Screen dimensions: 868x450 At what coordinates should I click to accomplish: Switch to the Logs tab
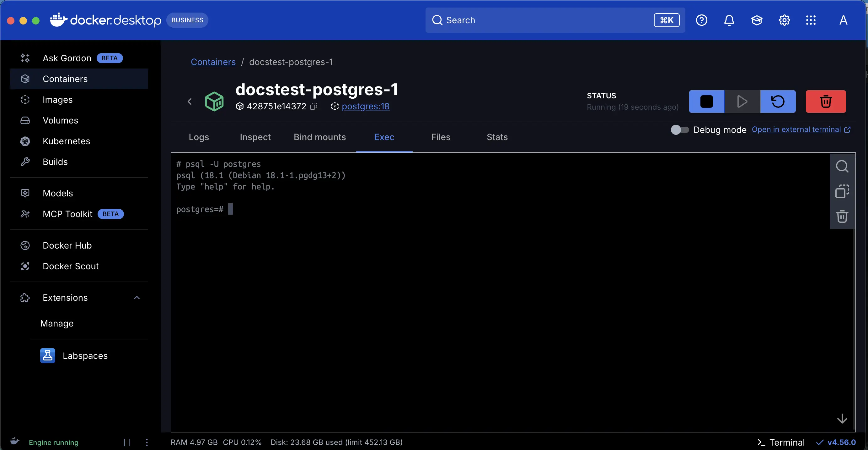click(x=198, y=137)
